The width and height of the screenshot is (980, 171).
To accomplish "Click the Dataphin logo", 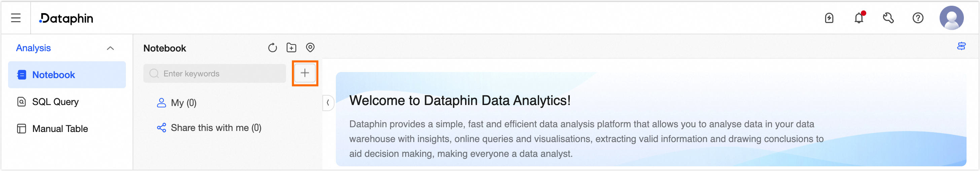I will pos(66,18).
